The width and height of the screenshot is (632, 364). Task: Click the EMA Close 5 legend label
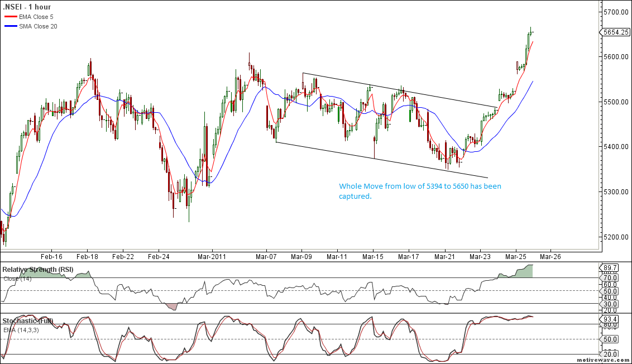(36, 17)
